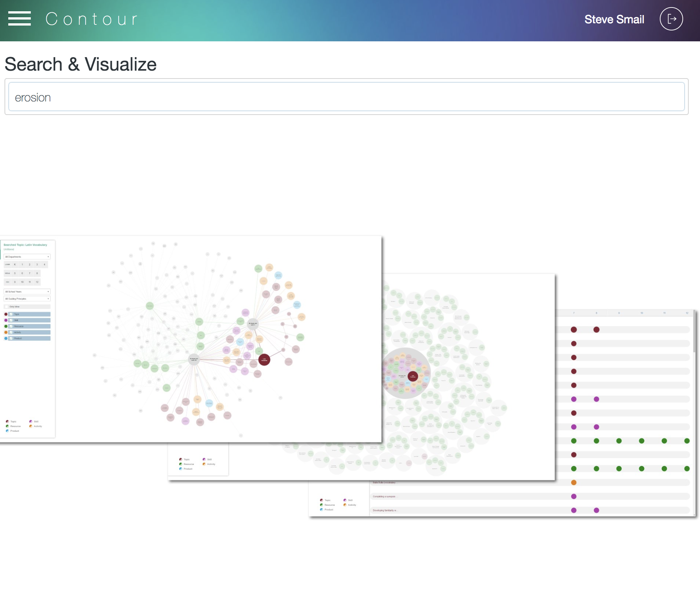The height and width of the screenshot is (608, 700).
Task: Click the maroon Topic color dot in the sidebar
Action: pyautogui.click(x=6, y=314)
